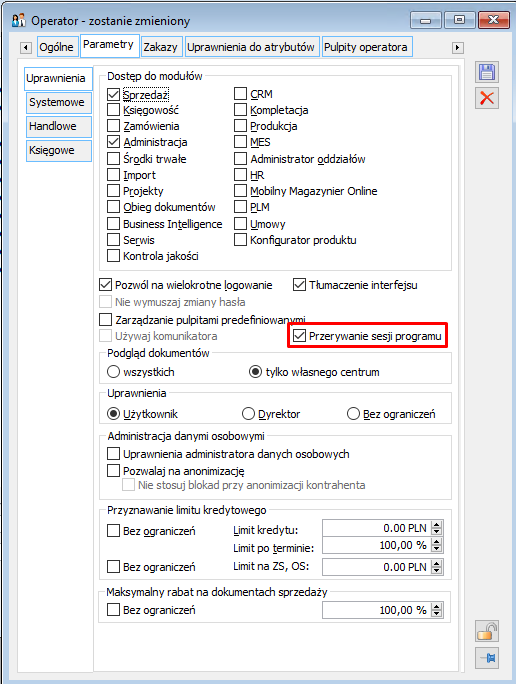Open the Ogólne tab

click(x=57, y=47)
